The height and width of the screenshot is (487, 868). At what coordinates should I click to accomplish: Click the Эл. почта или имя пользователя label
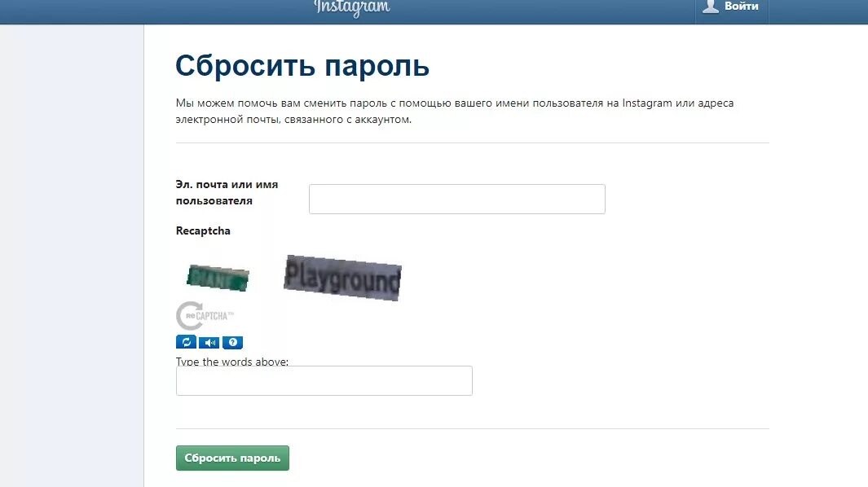point(227,192)
